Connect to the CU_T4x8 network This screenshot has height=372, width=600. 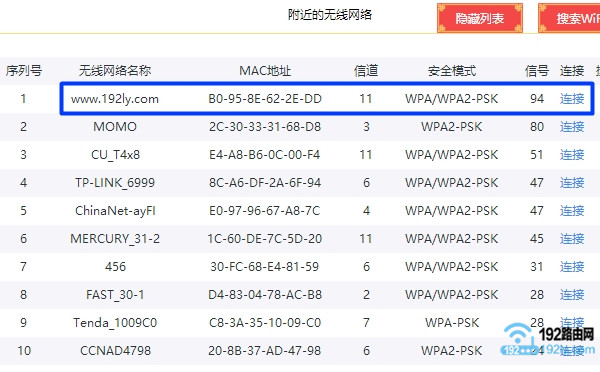tap(572, 155)
